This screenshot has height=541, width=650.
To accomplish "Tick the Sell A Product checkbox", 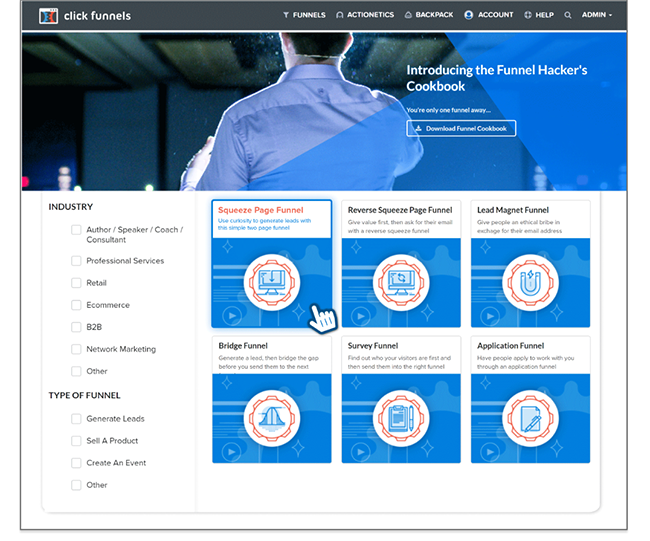I will point(76,441).
